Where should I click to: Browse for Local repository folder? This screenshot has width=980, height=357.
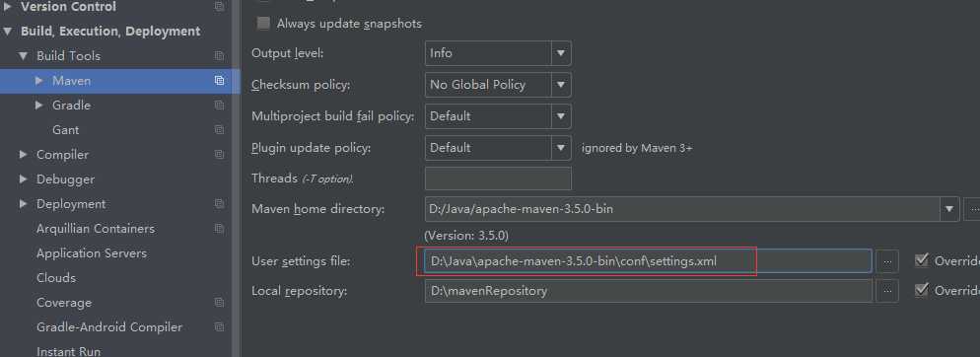click(x=887, y=291)
